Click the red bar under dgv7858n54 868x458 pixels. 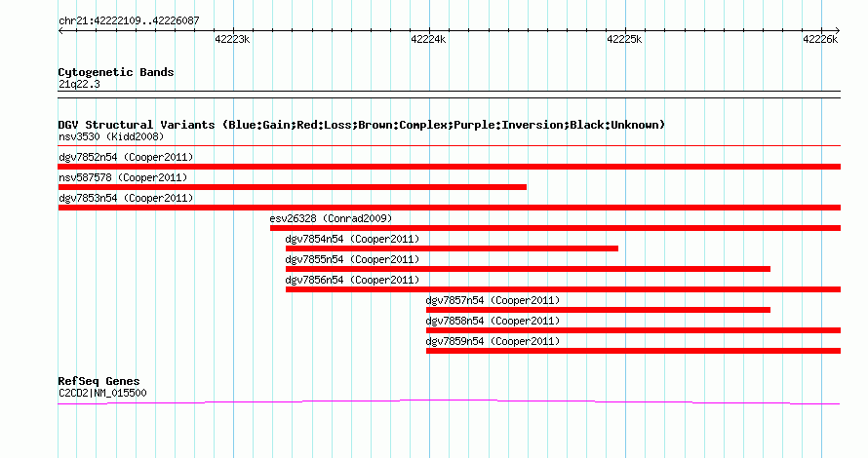coord(633,330)
